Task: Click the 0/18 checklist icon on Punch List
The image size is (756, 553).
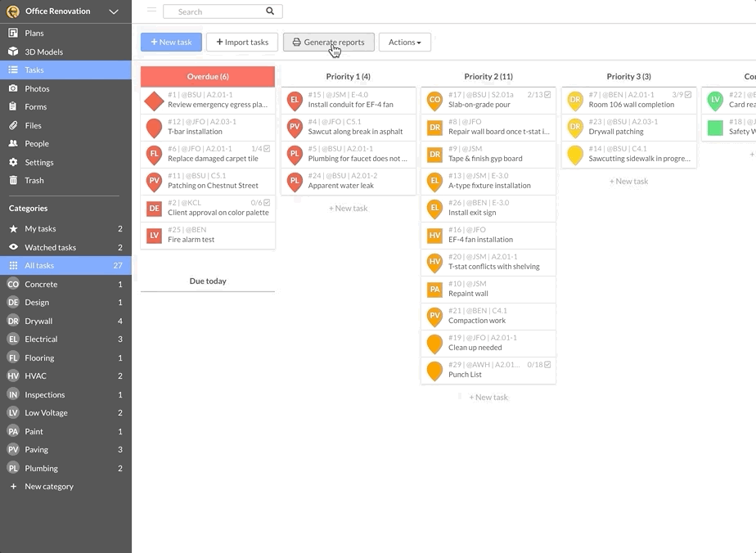Action: point(547,365)
